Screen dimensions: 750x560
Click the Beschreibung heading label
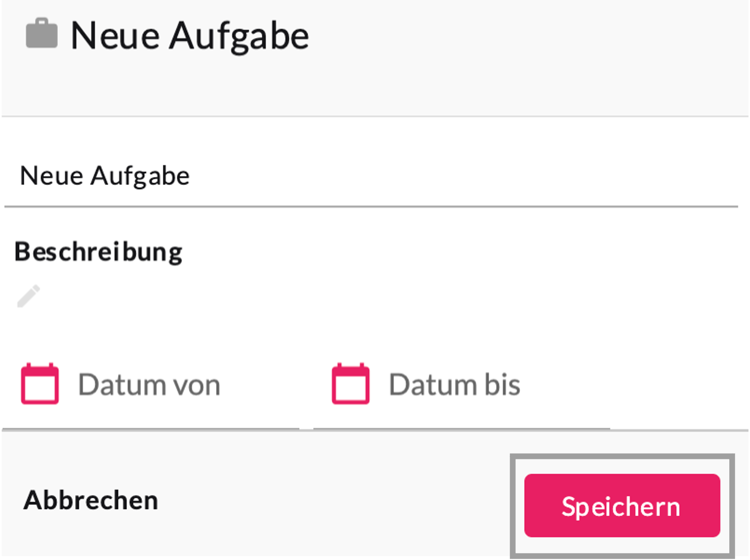(x=98, y=252)
